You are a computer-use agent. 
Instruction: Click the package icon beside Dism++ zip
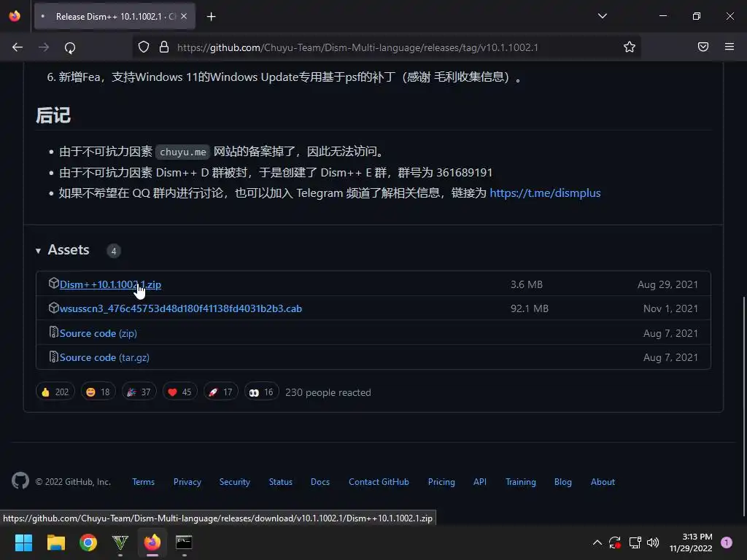[x=53, y=284]
